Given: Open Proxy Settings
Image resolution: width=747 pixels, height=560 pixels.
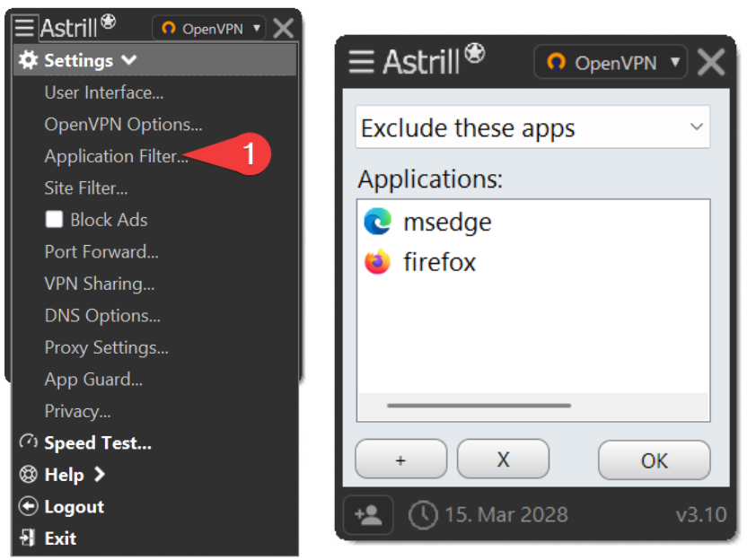Looking at the screenshot, I should pyautogui.click(x=106, y=347).
